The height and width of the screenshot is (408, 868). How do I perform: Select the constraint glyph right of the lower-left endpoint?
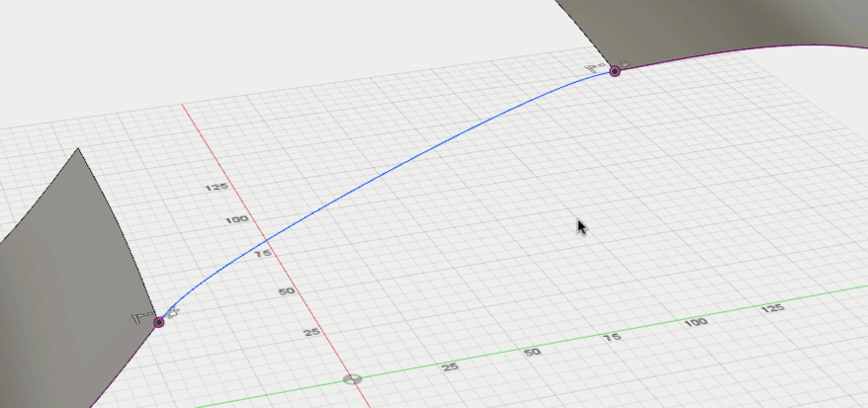(173, 313)
